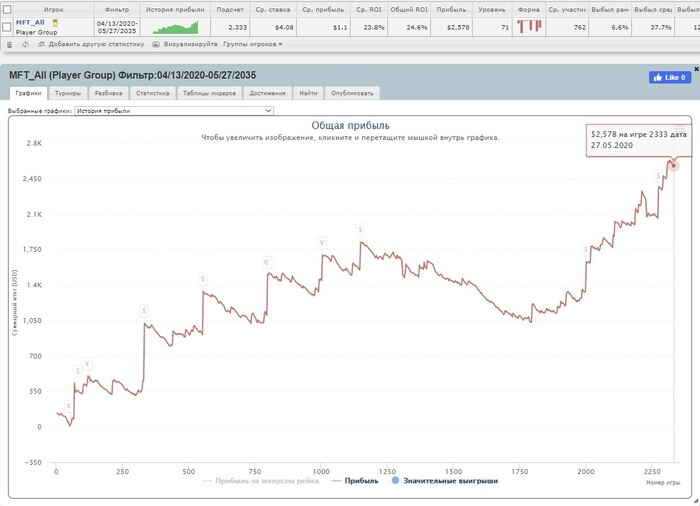Sort by Общий ROI column header

pyautogui.click(x=409, y=9)
